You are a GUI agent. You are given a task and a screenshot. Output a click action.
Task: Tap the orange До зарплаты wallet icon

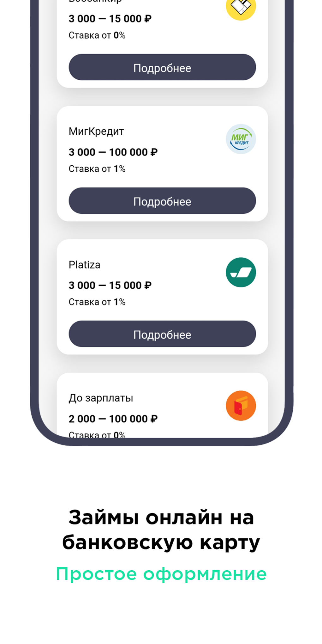pyautogui.click(x=241, y=406)
